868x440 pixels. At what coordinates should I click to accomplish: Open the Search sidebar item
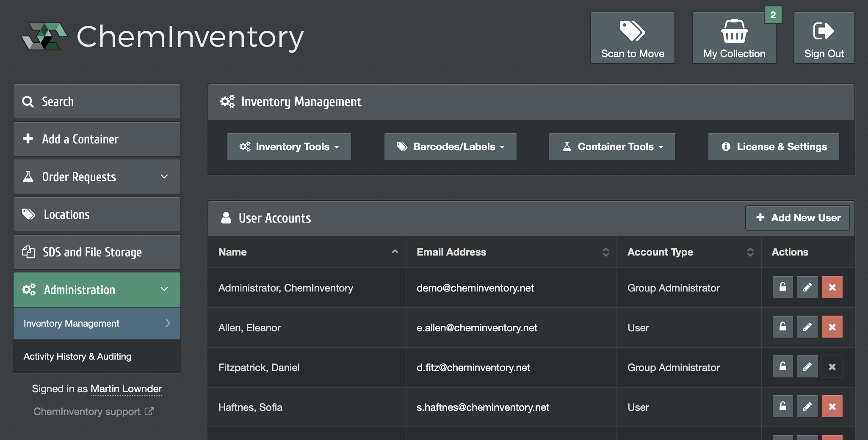point(97,102)
